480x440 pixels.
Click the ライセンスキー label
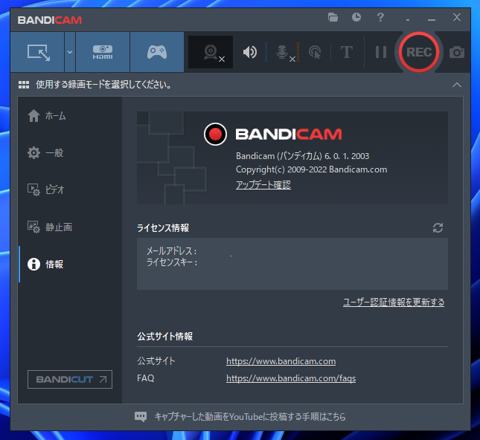[x=172, y=262]
